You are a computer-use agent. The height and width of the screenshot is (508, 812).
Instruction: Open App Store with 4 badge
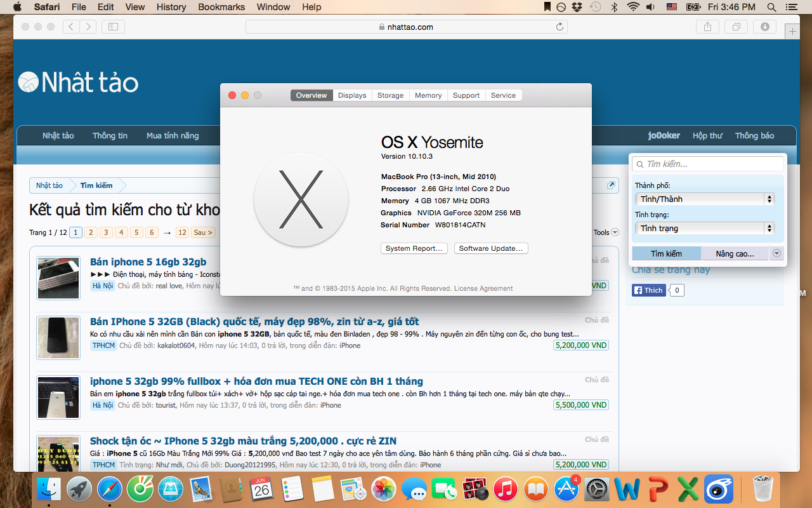pos(566,489)
